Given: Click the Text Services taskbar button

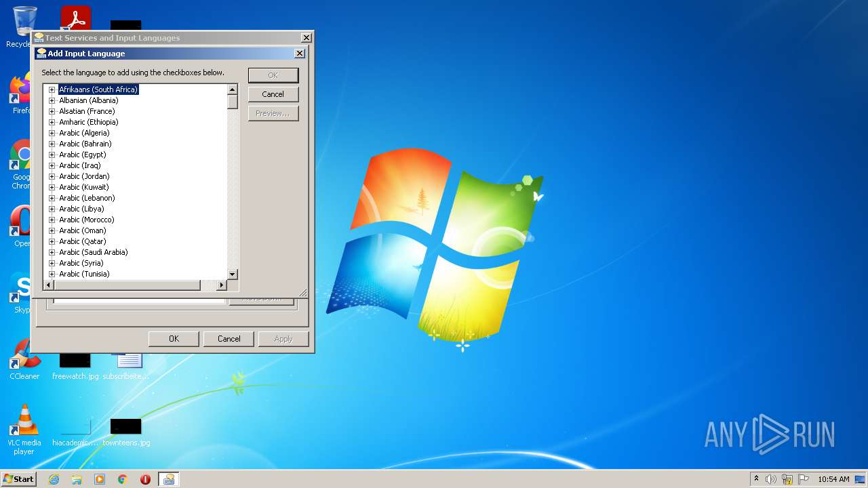Looking at the screenshot, I should coord(169,479).
